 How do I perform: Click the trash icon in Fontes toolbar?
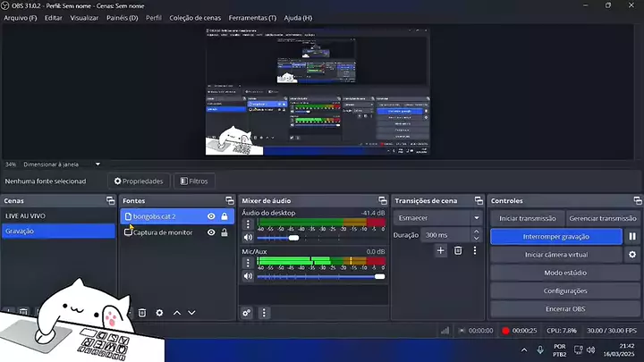coord(141,313)
